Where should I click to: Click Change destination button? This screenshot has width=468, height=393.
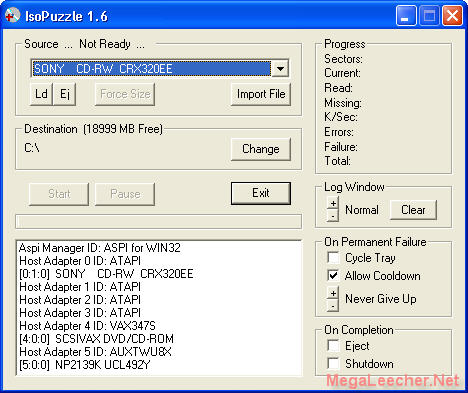tap(261, 149)
